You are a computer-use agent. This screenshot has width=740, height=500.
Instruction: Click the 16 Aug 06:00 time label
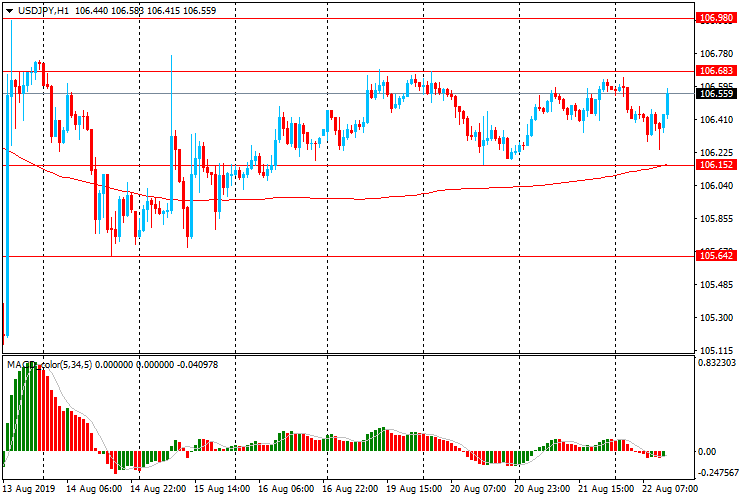[286, 488]
